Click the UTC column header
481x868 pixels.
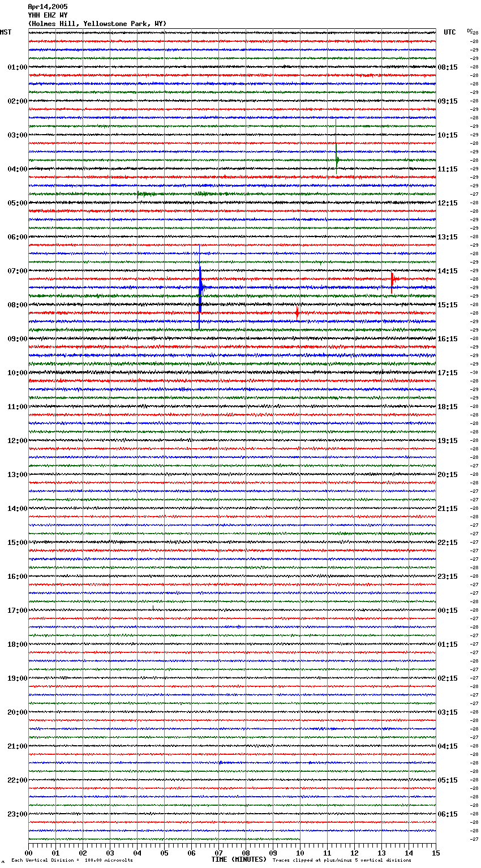449,32
